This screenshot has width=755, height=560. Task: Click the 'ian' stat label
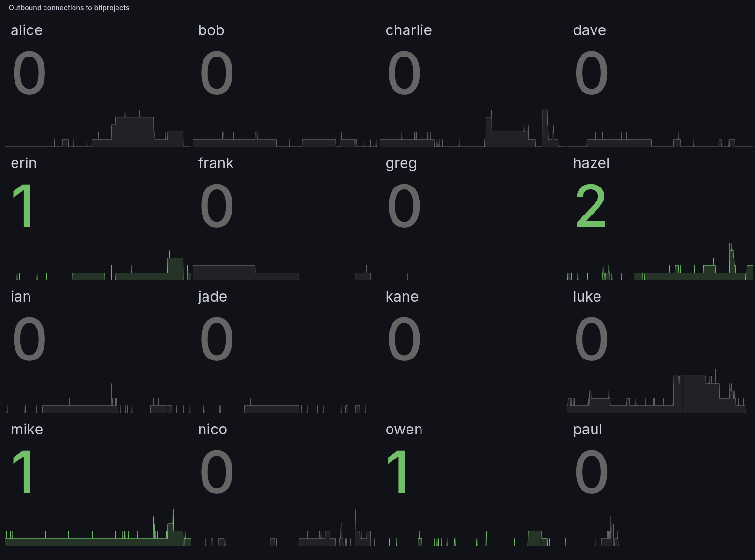point(21,296)
